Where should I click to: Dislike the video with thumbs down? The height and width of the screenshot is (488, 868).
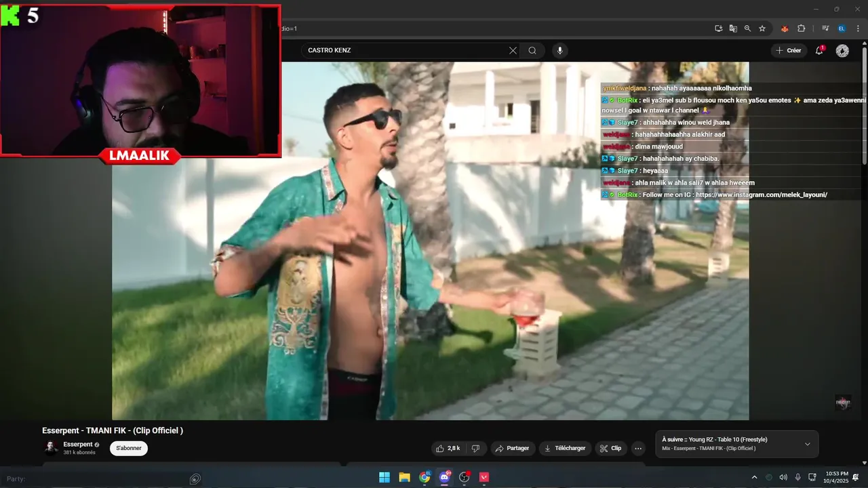click(x=475, y=448)
